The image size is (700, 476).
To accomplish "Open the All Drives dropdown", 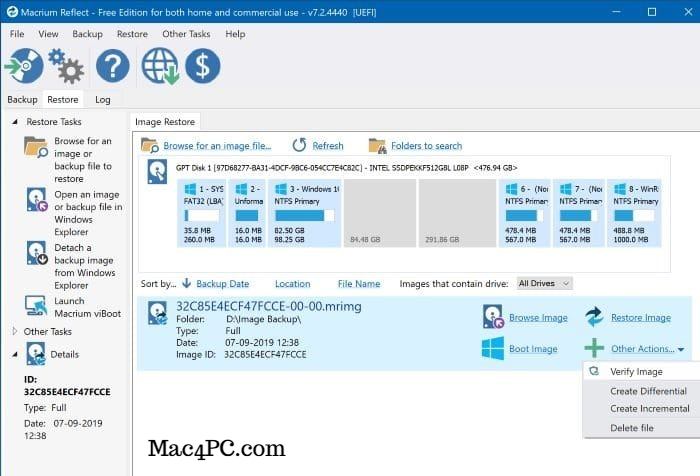I will (544, 283).
